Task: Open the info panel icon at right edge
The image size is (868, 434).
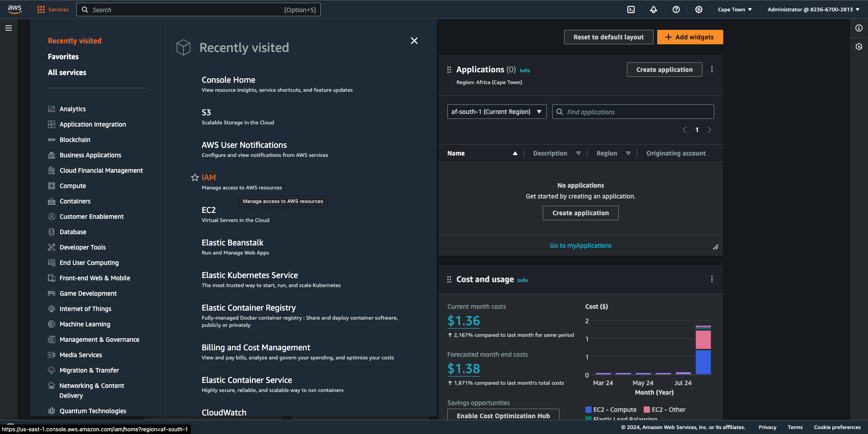Action: (x=859, y=28)
